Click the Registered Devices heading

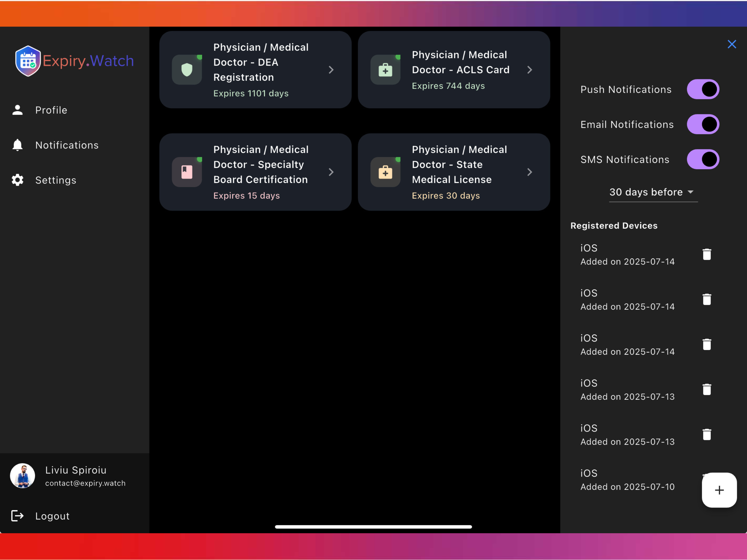click(614, 226)
